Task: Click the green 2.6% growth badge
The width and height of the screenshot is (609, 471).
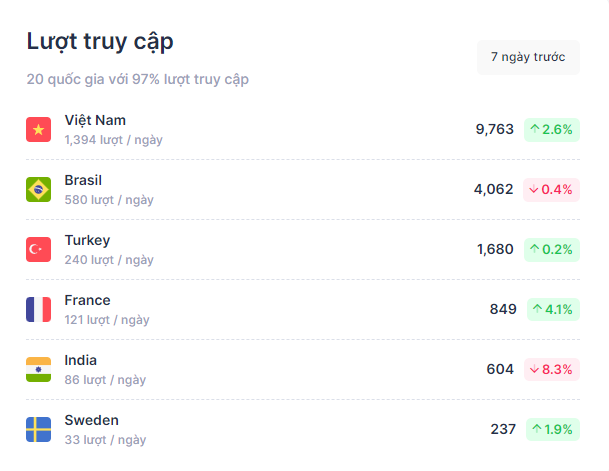Action: tap(551, 129)
